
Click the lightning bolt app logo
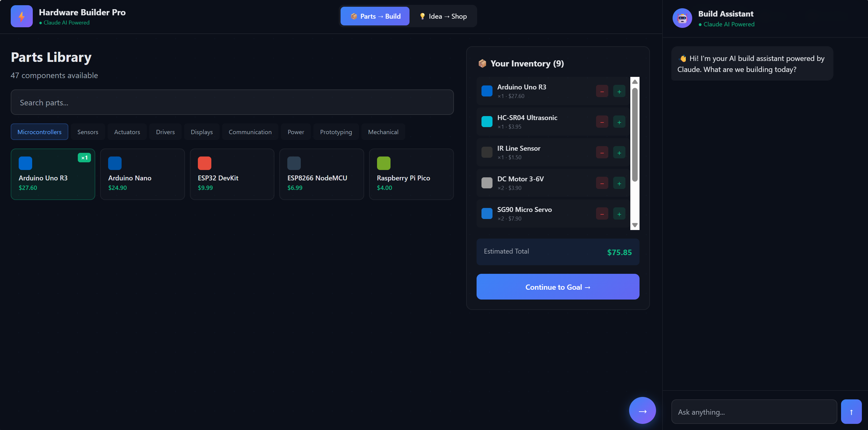click(x=21, y=16)
